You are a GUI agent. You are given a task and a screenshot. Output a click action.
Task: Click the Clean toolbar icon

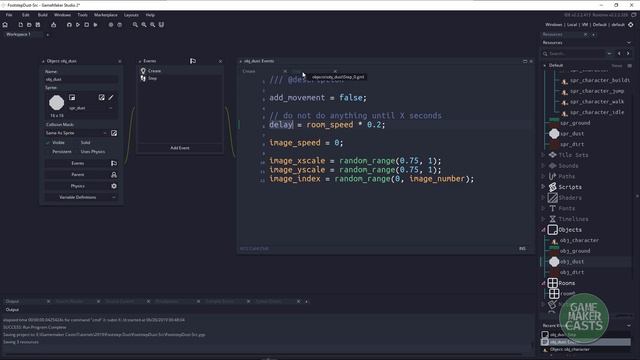coord(95,25)
